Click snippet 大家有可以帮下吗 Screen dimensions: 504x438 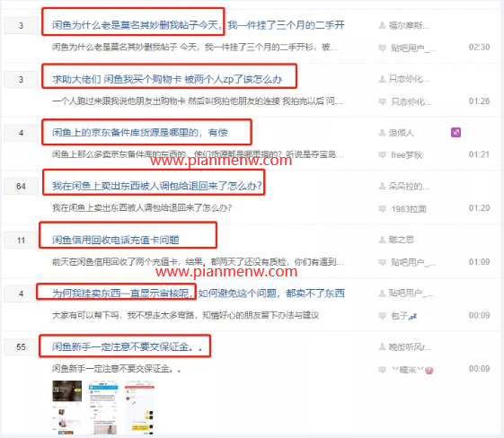[x=186, y=315]
